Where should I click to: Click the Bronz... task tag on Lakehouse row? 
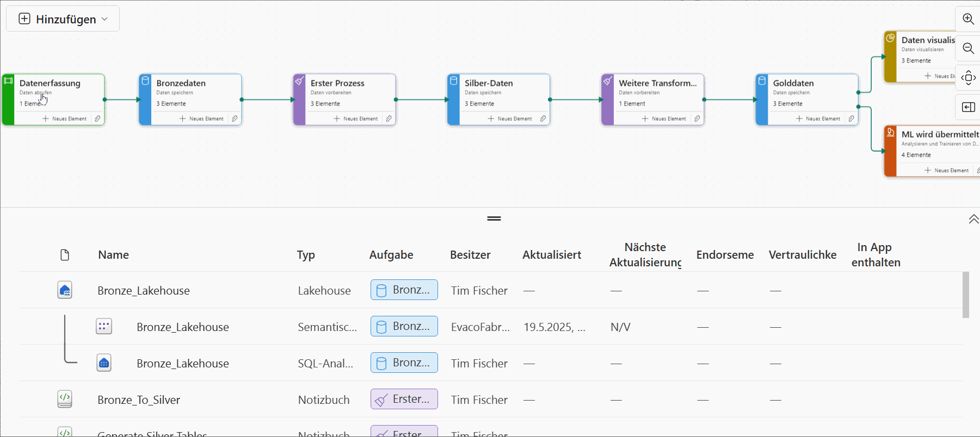(404, 290)
